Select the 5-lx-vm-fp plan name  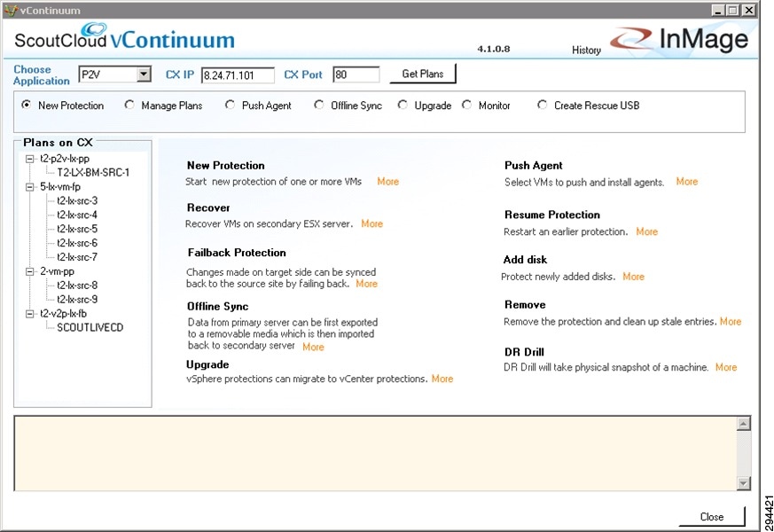(60, 187)
